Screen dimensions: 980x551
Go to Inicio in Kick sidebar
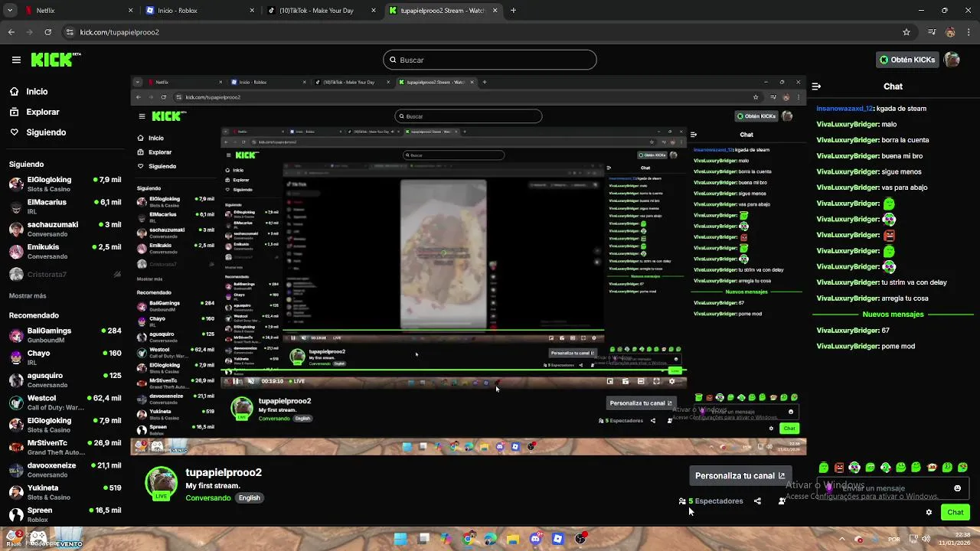point(37,91)
